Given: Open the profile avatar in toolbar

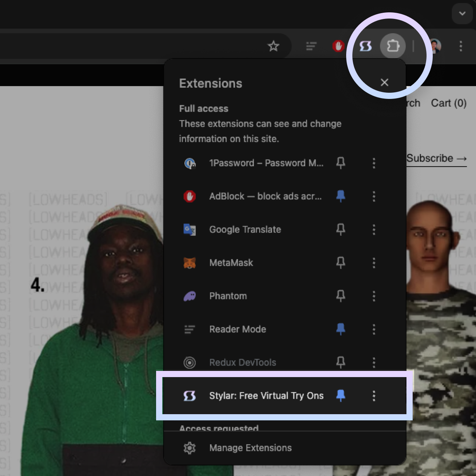Looking at the screenshot, I should [x=435, y=46].
